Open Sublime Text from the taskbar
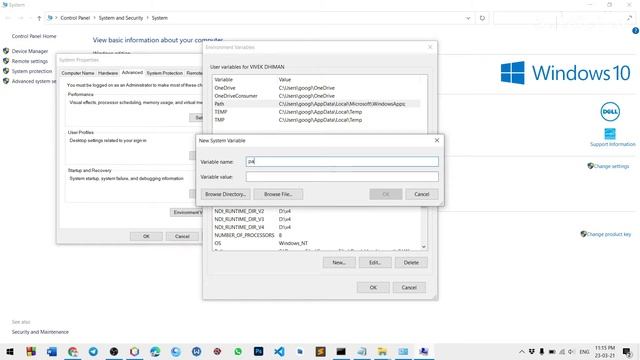The height and width of the screenshot is (360, 640). (x=320, y=351)
